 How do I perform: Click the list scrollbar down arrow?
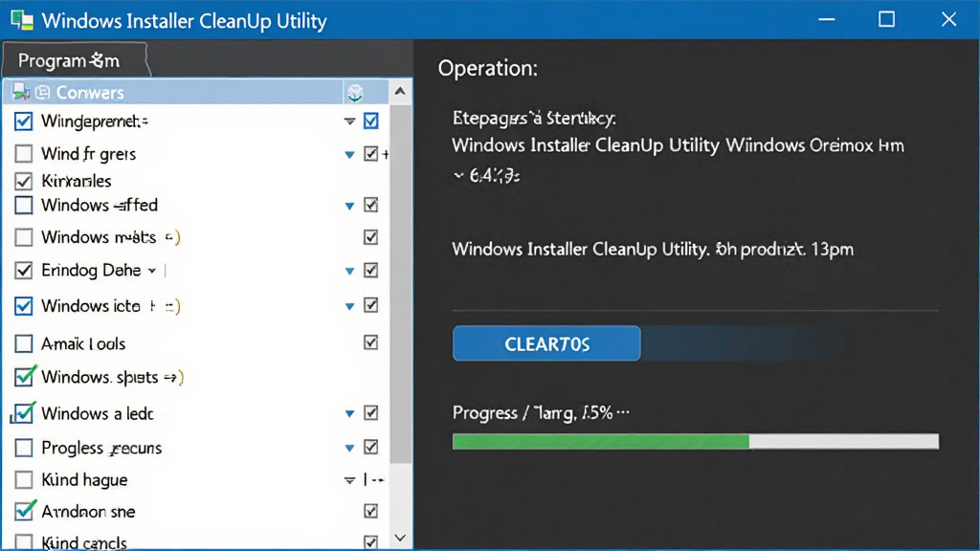tap(400, 538)
